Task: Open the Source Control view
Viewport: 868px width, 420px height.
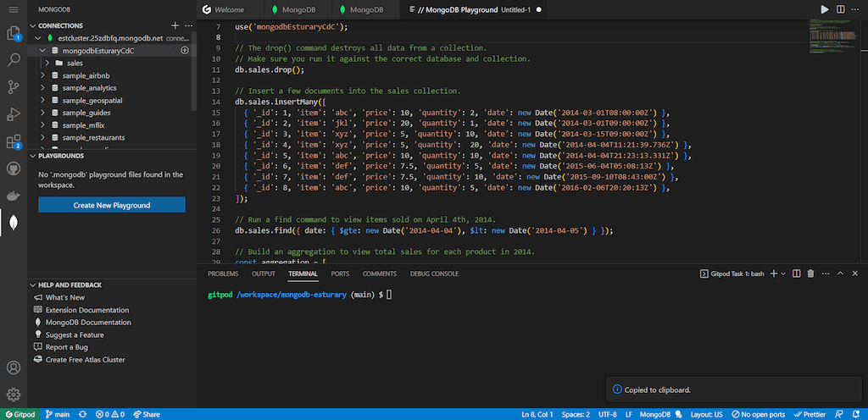Action: click(x=14, y=87)
